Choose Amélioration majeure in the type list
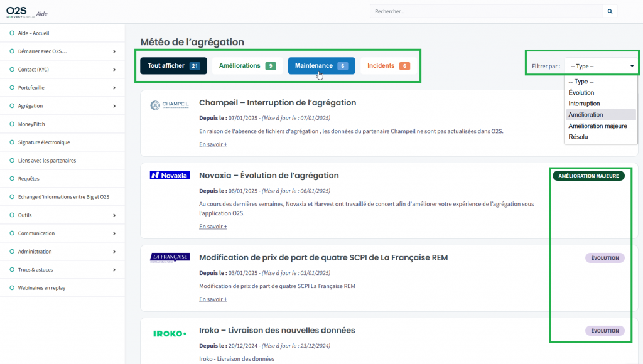 [597, 126]
